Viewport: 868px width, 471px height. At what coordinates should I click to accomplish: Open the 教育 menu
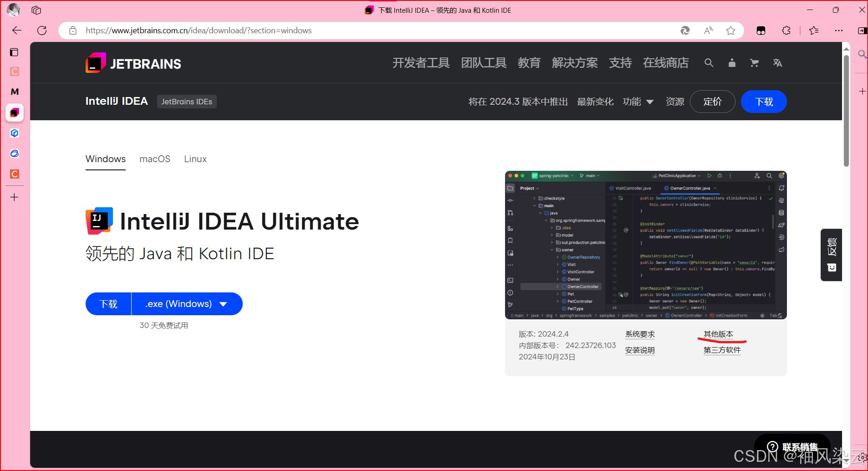coord(529,63)
